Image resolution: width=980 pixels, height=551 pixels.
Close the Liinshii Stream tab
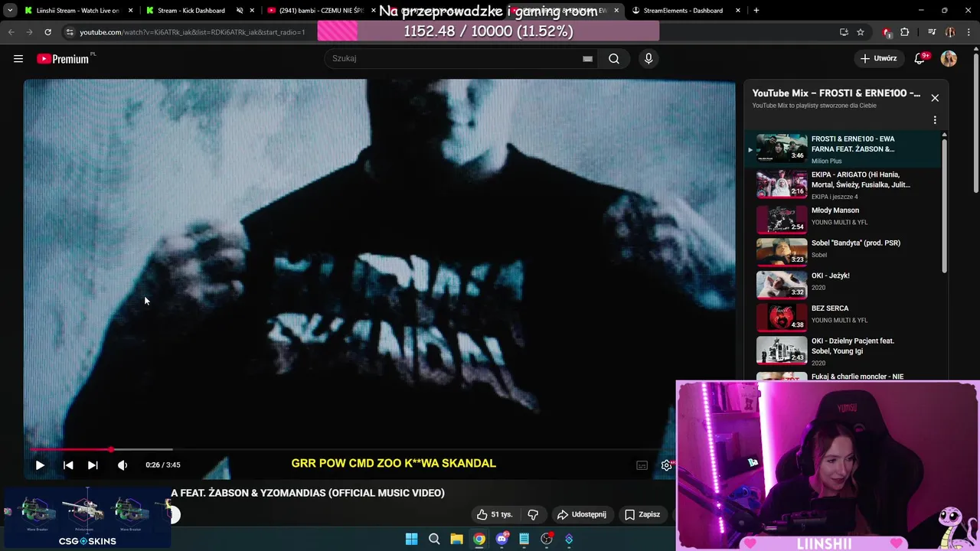[x=131, y=11]
